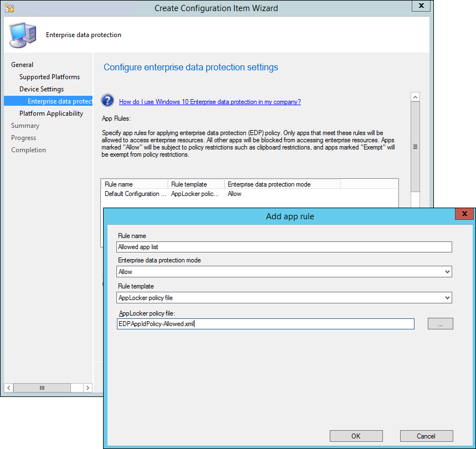Click the wizard icon in title bar
Viewport: 476px width, 449px height.
[9, 8]
